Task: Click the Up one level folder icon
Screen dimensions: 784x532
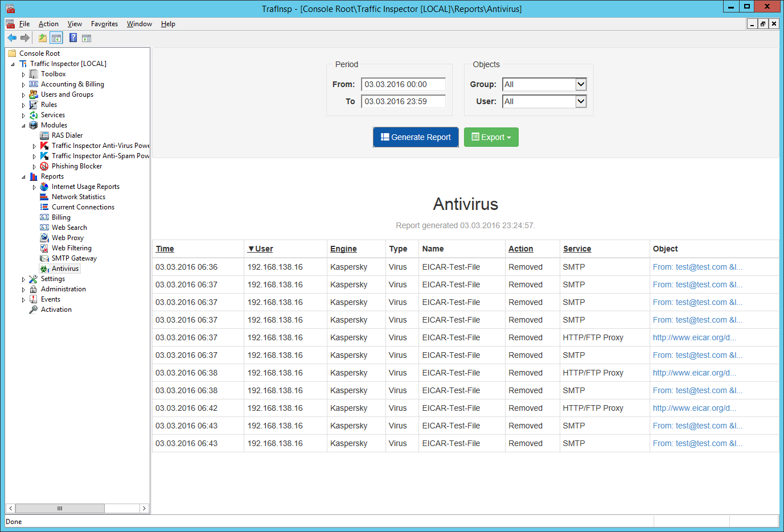Action: point(43,38)
